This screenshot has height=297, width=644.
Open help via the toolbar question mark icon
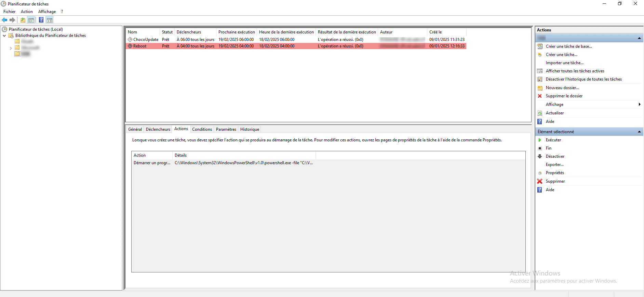click(41, 20)
